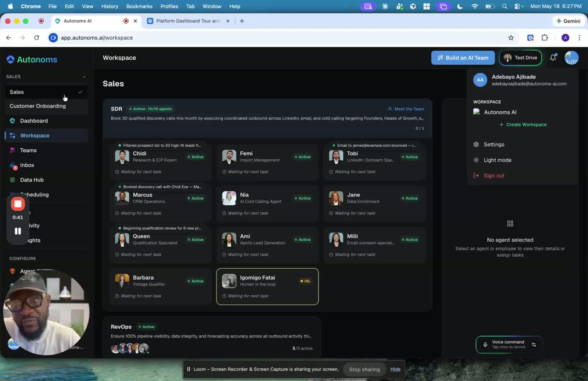The image size is (588, 381).
Task: Hide the Loom sharing bar
Action: pyautogui.click(x=395, y=369)
